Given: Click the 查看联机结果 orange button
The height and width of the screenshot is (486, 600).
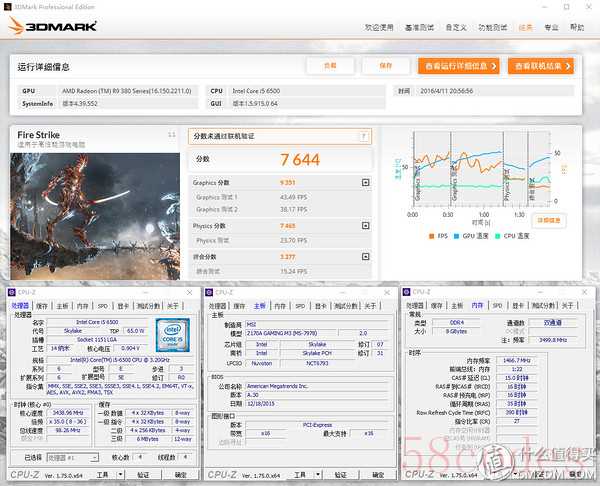Looking at the screenshot, I should 541,66.
